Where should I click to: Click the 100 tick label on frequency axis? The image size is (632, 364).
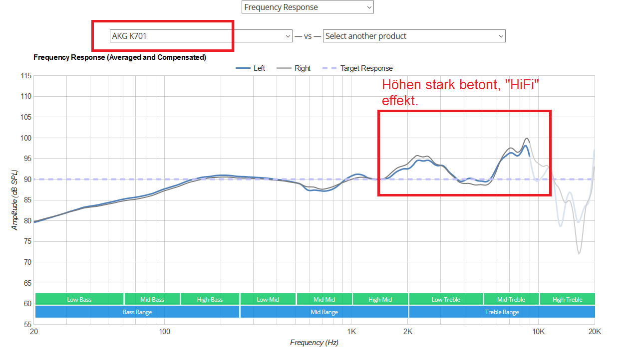[x=164, y=332]
